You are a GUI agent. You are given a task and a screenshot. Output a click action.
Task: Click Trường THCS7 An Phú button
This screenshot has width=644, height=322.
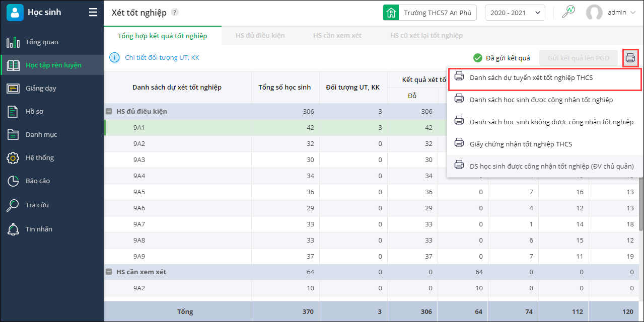point(430,13)
